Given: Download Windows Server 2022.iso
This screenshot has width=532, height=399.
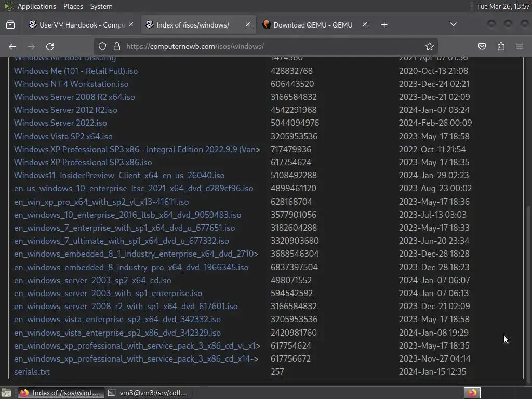Looking at the screenshot, I should point(60,123).
